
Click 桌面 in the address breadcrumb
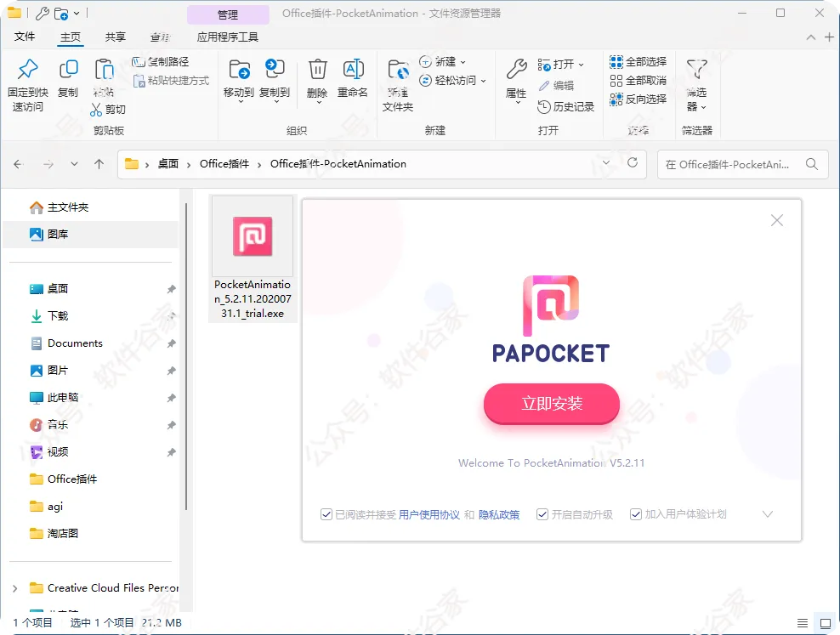[168, 164]
